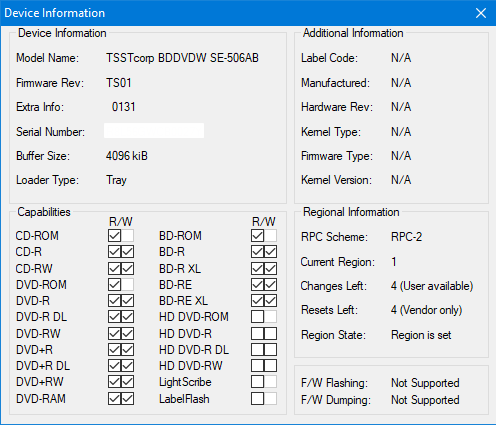Click the 'Model Name:' label
Image resolution: width=496 pixels, height=425 pixels.
(47, 58)
